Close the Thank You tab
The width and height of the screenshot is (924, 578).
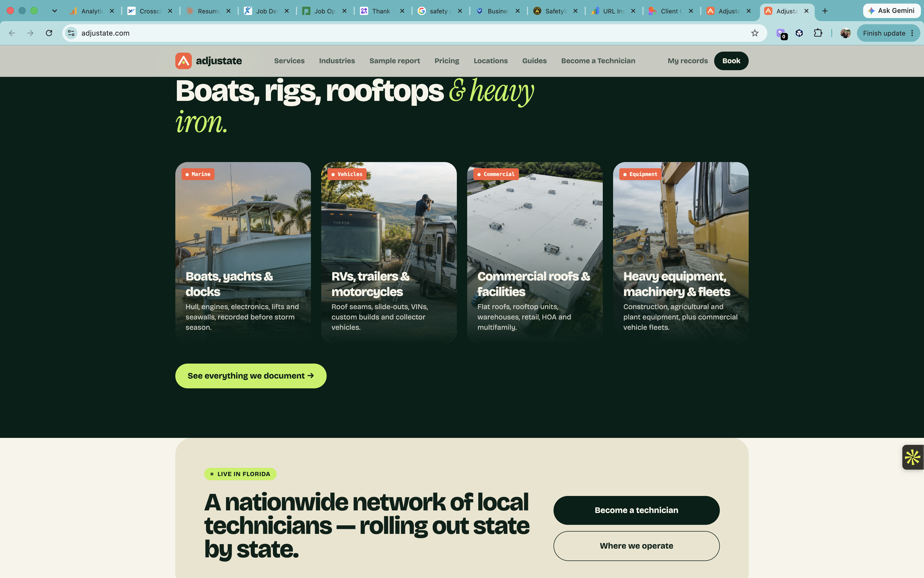click(402, 11)
